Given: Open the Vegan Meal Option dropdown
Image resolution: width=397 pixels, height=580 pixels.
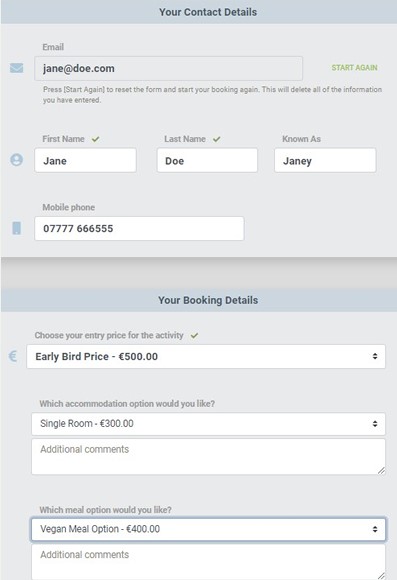Looking at the screenshot, I should tap(208, 529).
